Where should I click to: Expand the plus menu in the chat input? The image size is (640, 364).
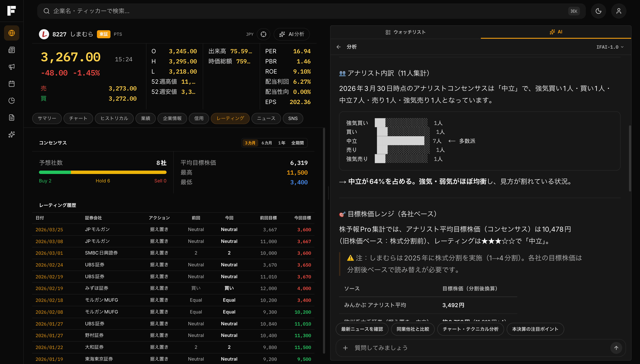(345, 348)
